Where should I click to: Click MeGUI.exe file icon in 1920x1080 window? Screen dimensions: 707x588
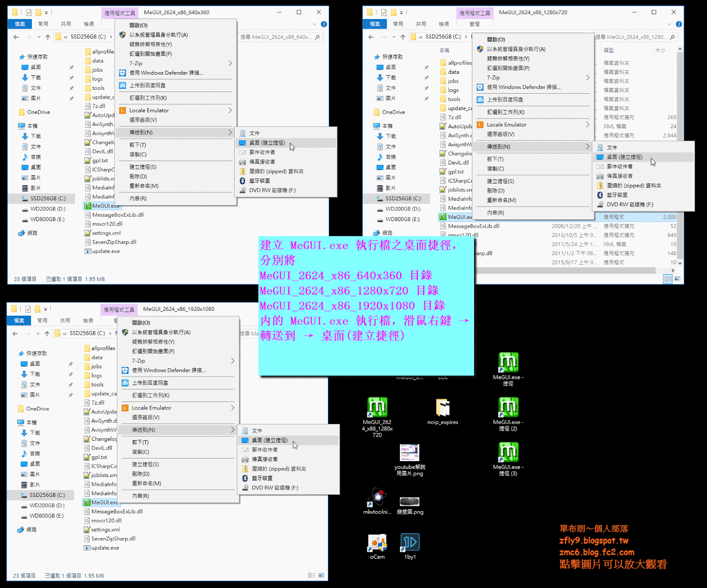(x=87, y=502)
